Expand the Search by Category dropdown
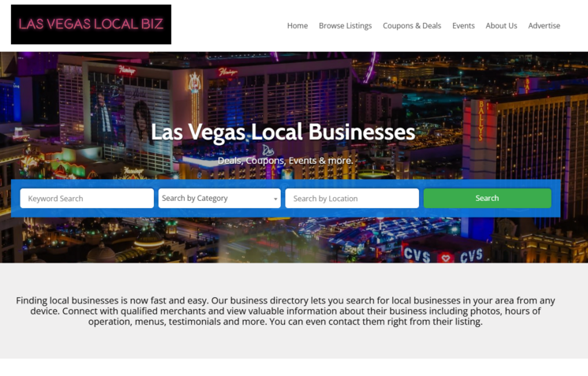 pos(219,198)
